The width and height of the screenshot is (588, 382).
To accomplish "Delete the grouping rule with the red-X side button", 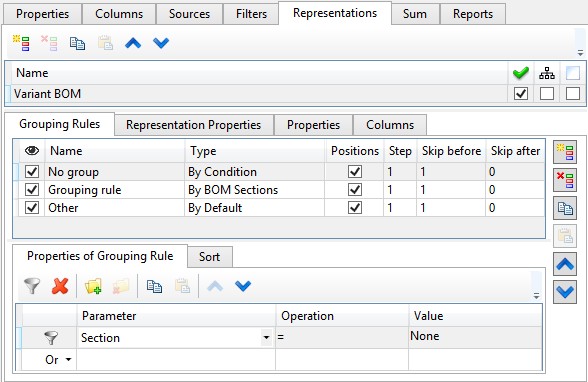I will tap(565, 180).
